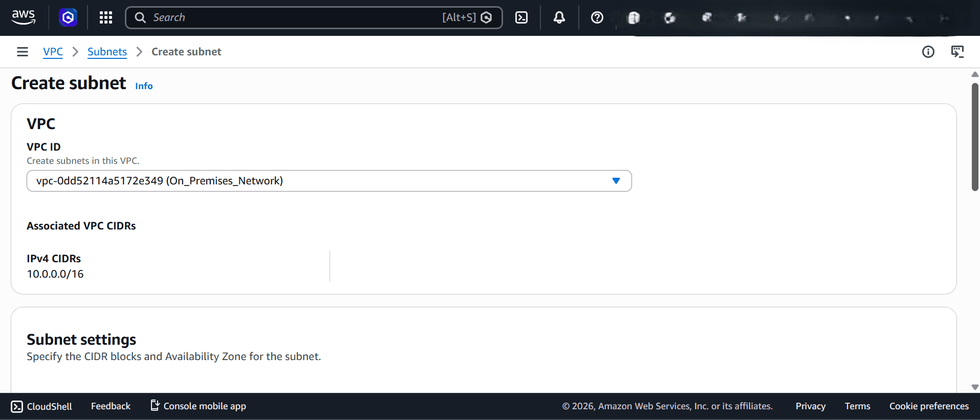Click the hexagon icon inside the search box
Screen dimensions: 980x420
pyautogui.click(x=487, y=17)
